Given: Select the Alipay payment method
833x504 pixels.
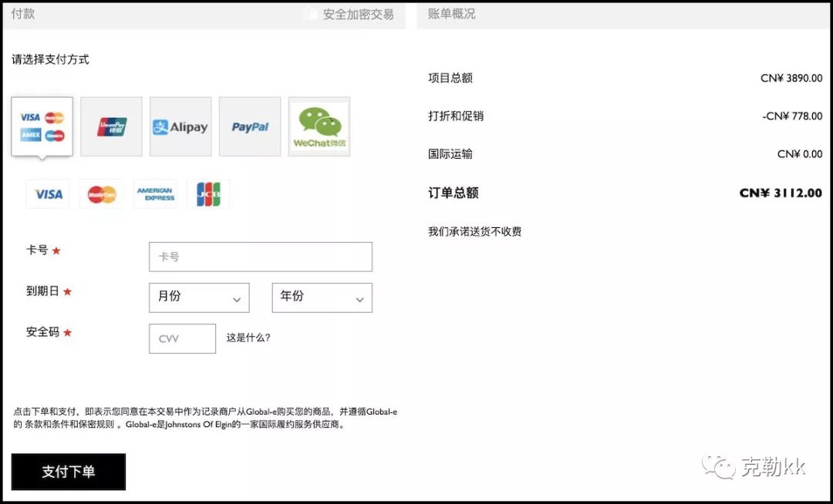Looking at the screenshot, I should pos(180,126).
